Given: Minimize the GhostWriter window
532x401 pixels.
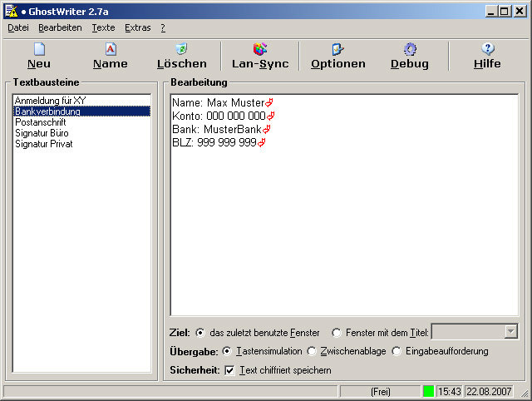Looking at the screenshot, I should [x=491, y=12].
